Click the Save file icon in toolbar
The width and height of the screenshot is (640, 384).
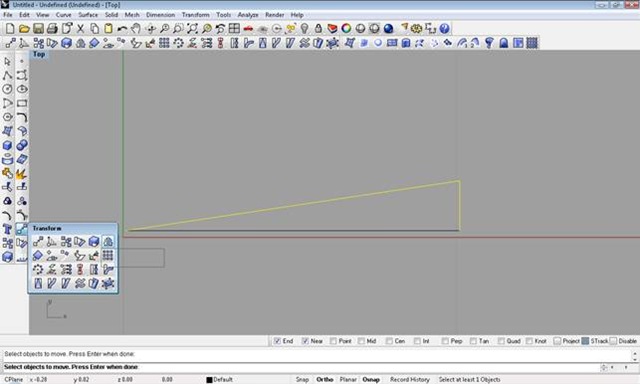click(38, 29)
